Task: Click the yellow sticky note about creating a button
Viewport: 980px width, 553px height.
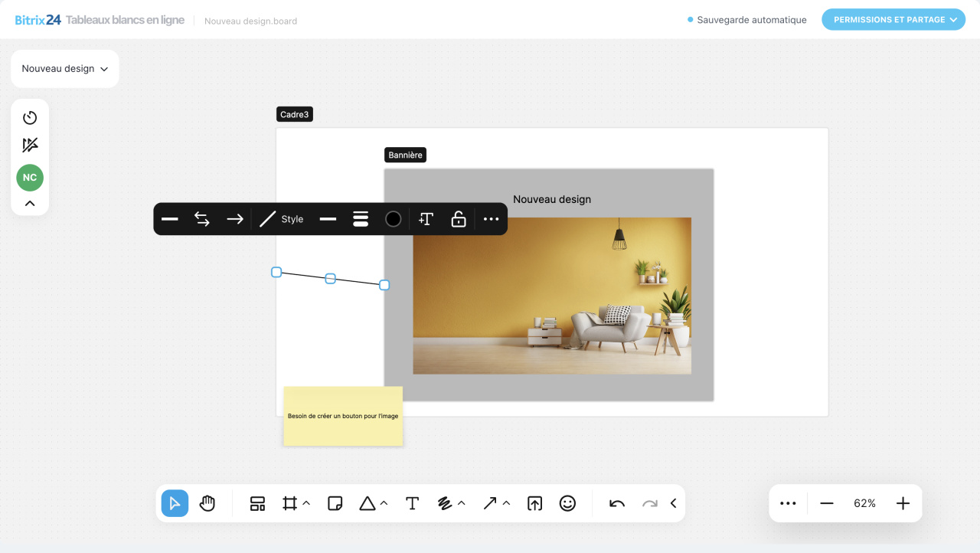Action: coord(342,416)
